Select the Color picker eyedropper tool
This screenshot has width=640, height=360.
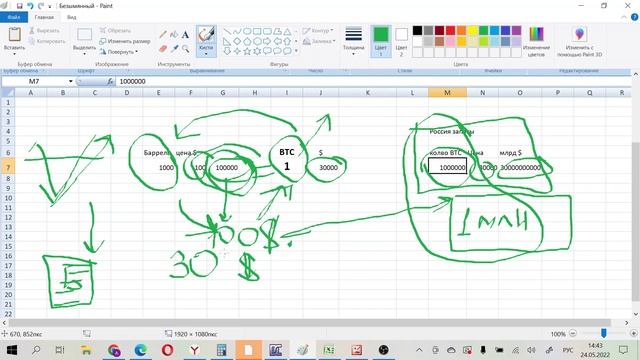pyautogui.click(x=174, y=49)
